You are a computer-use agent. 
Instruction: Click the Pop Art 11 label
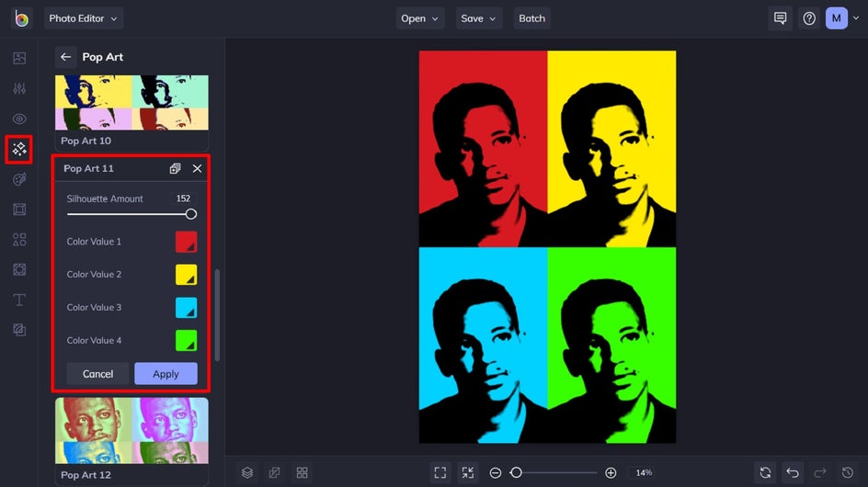coord(88,169)
